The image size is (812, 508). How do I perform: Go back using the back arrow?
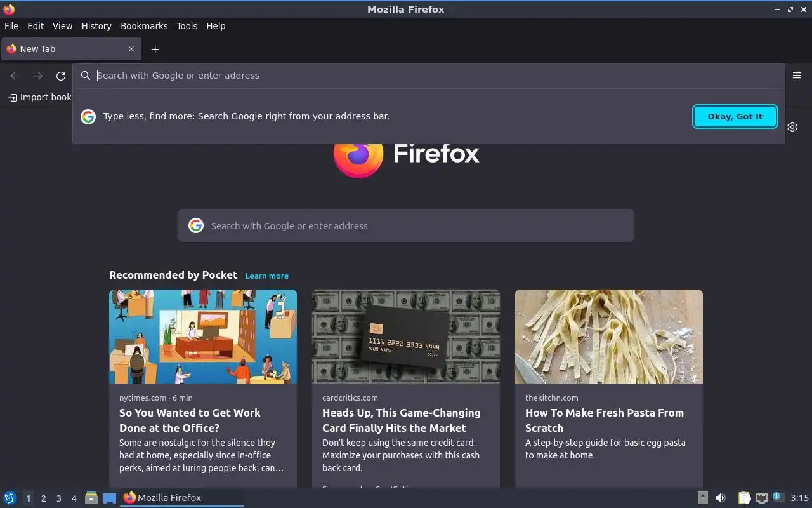pyautogui.click(x=15, y=76)
